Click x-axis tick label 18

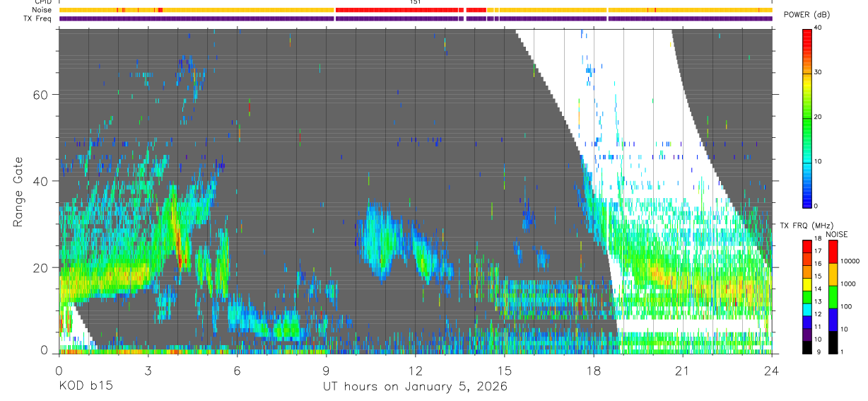[x=593, y=370]
